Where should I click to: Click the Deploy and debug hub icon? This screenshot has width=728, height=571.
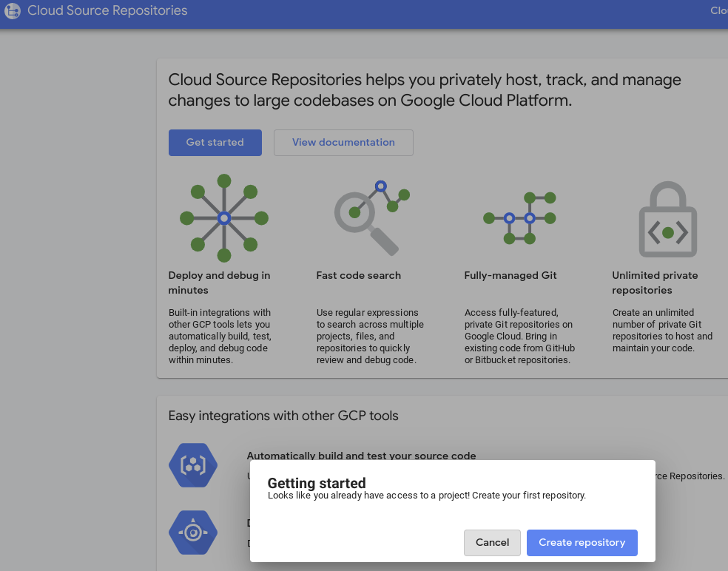click(x=224, y=218)
